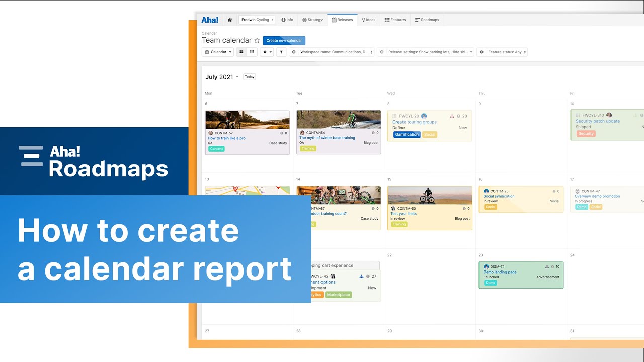This screenshot has height=362, width=644.
Task: Open the July 2021 month picker
Action: tap(222, 77)
